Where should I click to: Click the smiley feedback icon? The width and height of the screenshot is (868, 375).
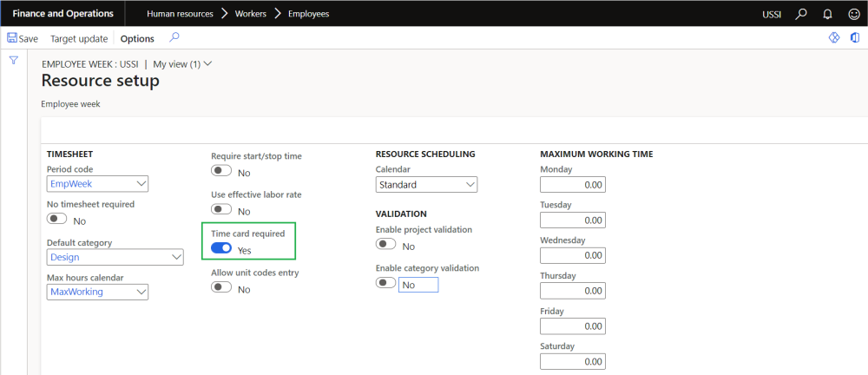pos(852,14)
